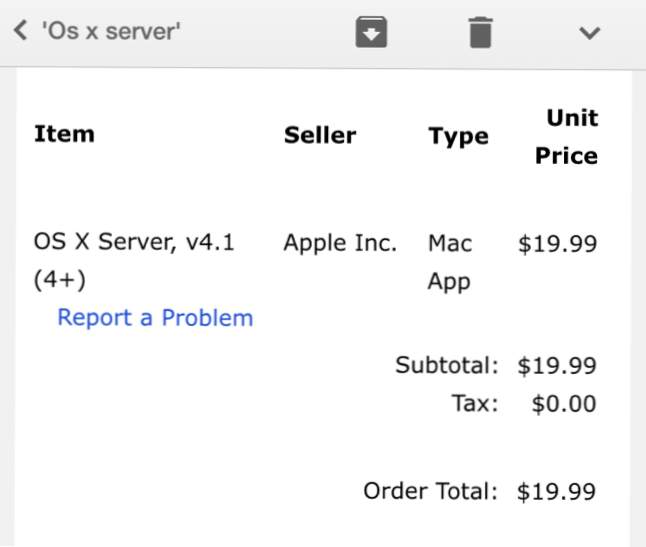Select the Apple Inc. seller text

[x=340, y=243]
